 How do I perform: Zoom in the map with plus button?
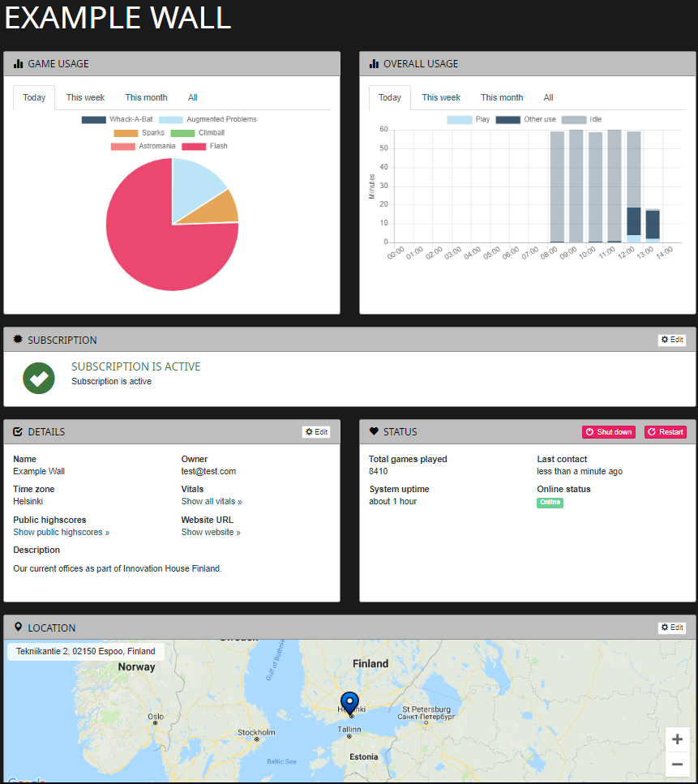pyautogui.click(x=678, y=739)
